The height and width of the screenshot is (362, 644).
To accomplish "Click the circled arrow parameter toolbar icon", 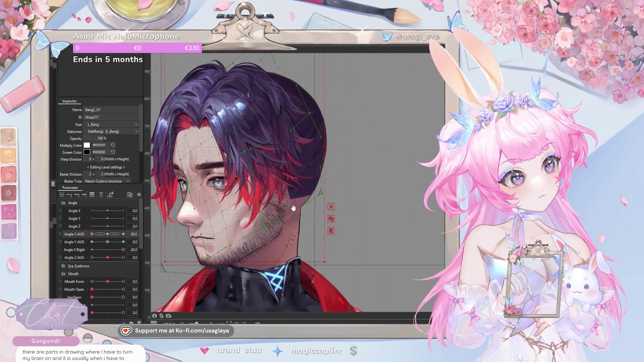I will pyautogui.click(x=62, y=195).
